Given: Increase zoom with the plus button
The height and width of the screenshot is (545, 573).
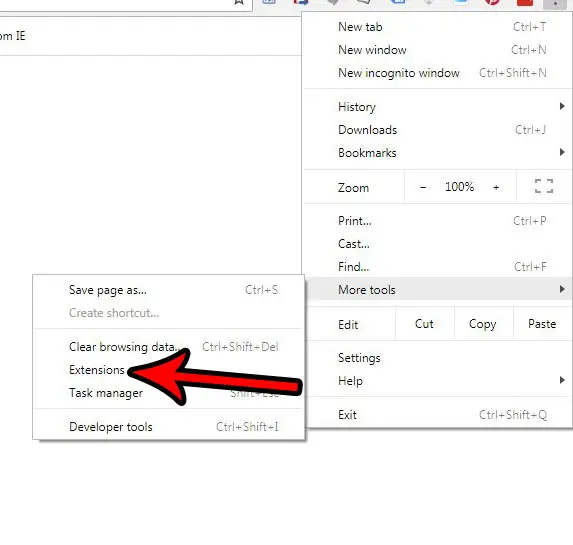Looking at the screenshot, I should coord(496,188).
